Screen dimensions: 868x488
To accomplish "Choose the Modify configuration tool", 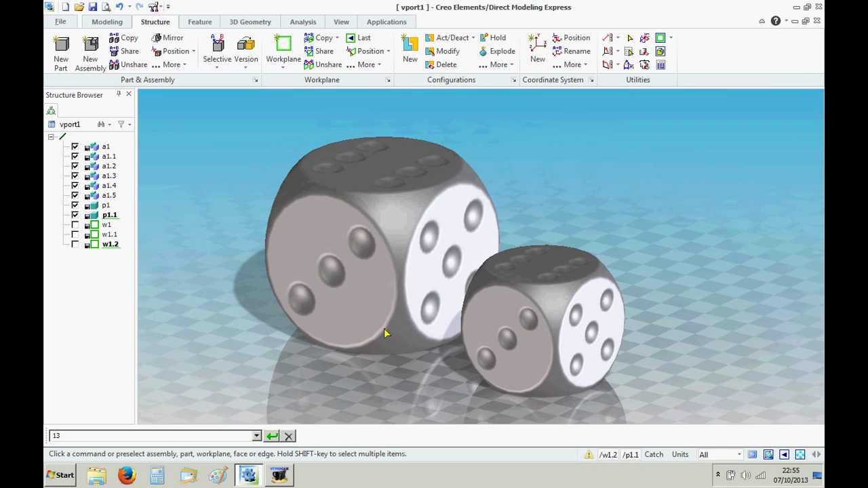I will click(x=442, y=52).
